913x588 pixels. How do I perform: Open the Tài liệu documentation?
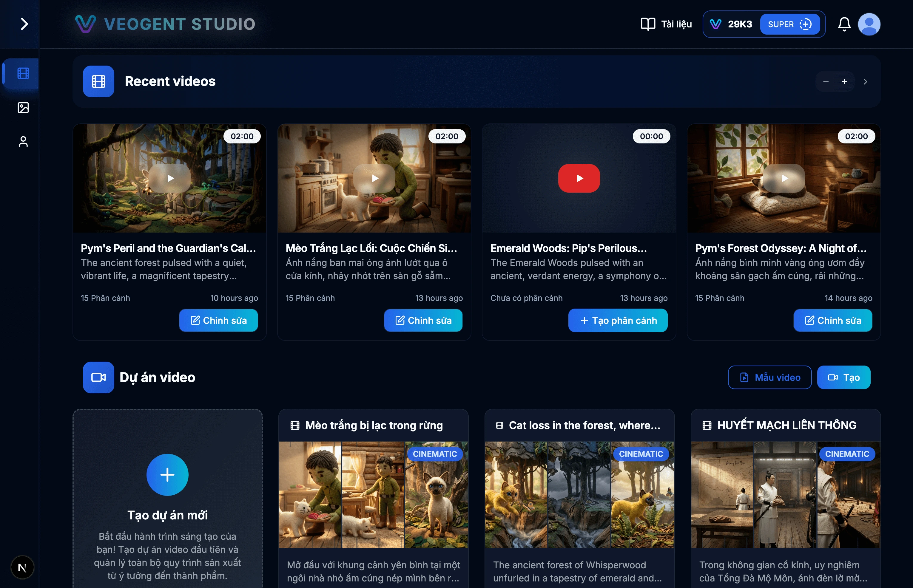(x=666, y=24)
